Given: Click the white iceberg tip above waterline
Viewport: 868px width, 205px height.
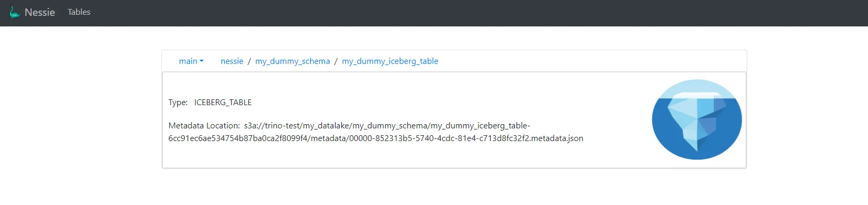Looking at the screenshot, I should pyautogui.click(x=697, y=95).
